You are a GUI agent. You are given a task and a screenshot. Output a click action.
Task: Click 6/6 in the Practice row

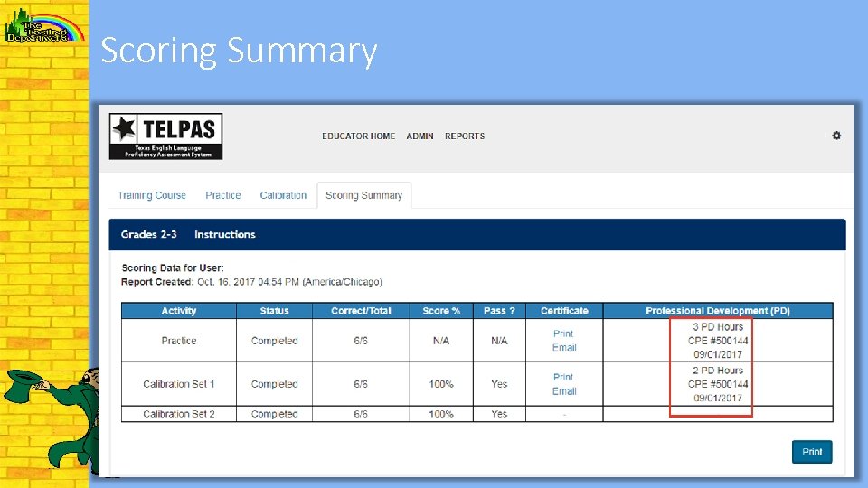click(x=361, y=341)
